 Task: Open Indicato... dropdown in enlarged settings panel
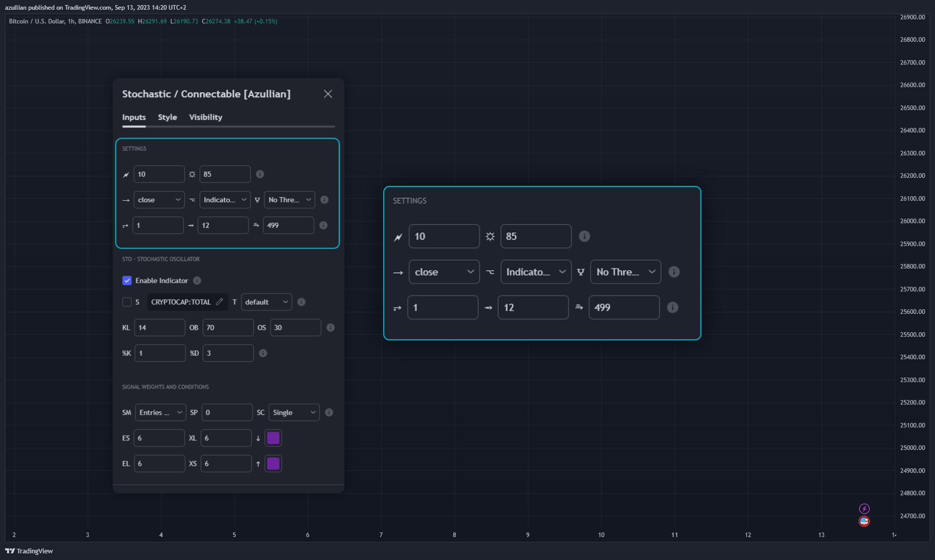pos(536,272)
